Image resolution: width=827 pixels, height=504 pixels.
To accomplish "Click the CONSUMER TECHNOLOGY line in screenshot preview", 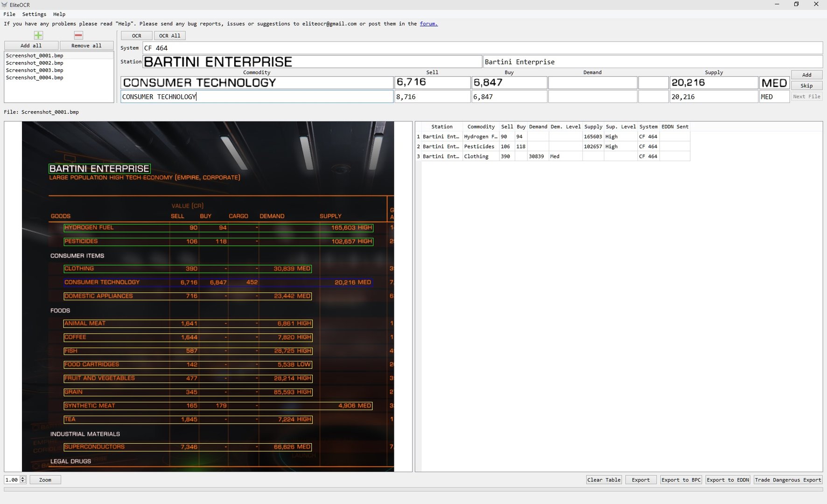I will [218, 282].
